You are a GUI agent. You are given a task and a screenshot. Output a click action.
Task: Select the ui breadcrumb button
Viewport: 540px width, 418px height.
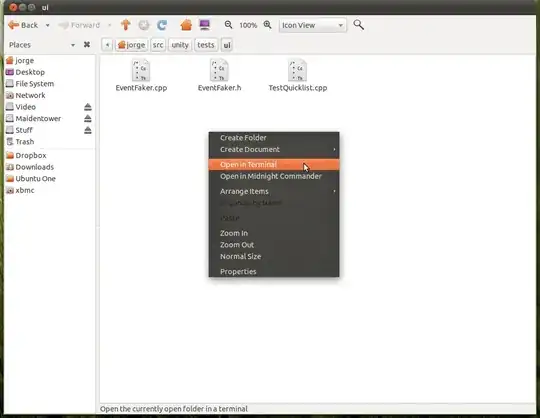227,45
